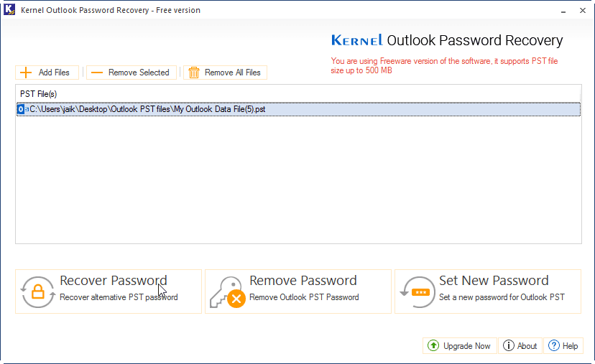This screenshot has height=364, width=595.
Task: Click the About info icon
Action: (x=509, y=346)
